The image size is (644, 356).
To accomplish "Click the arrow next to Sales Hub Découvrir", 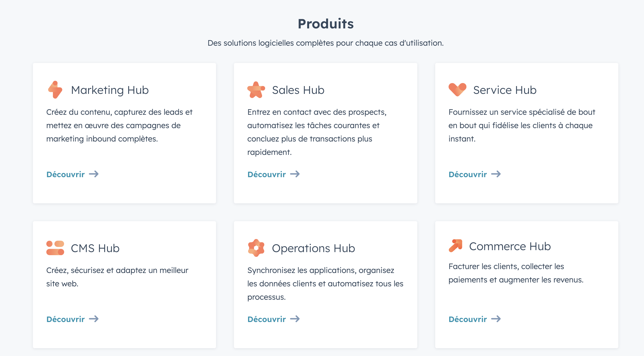I will [x=295, y=174].
